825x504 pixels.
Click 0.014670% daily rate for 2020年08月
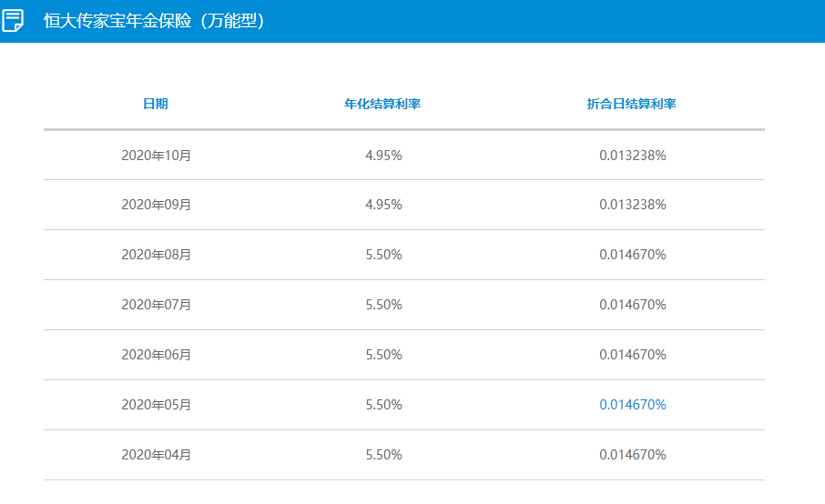[633, 255]
